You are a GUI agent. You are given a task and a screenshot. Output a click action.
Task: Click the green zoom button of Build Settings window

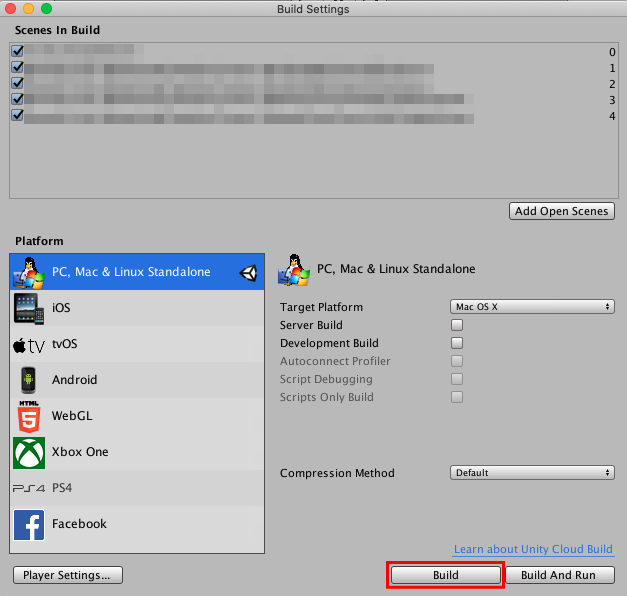pos(46,8)
